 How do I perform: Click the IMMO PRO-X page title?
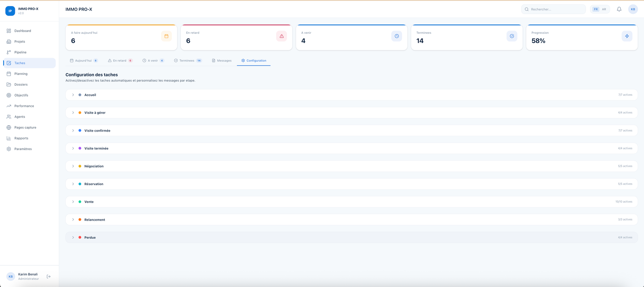pos(79,9)
